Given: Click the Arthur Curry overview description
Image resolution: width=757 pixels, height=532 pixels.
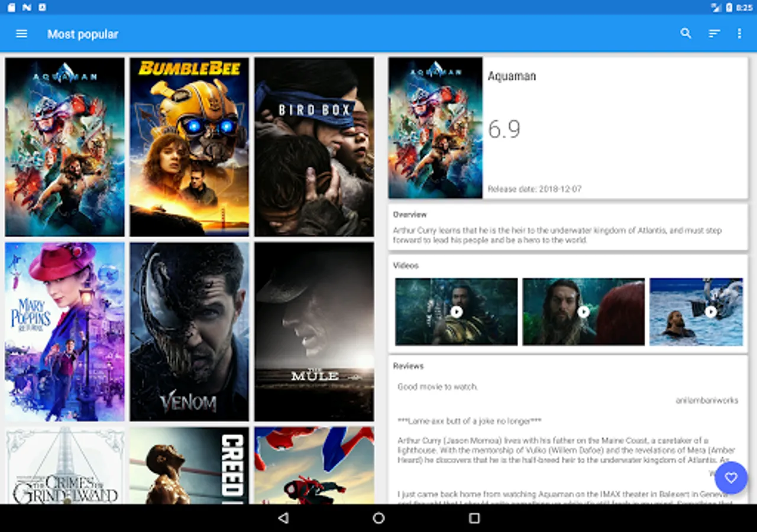Looking at the screenshot, I should point(557,235).
